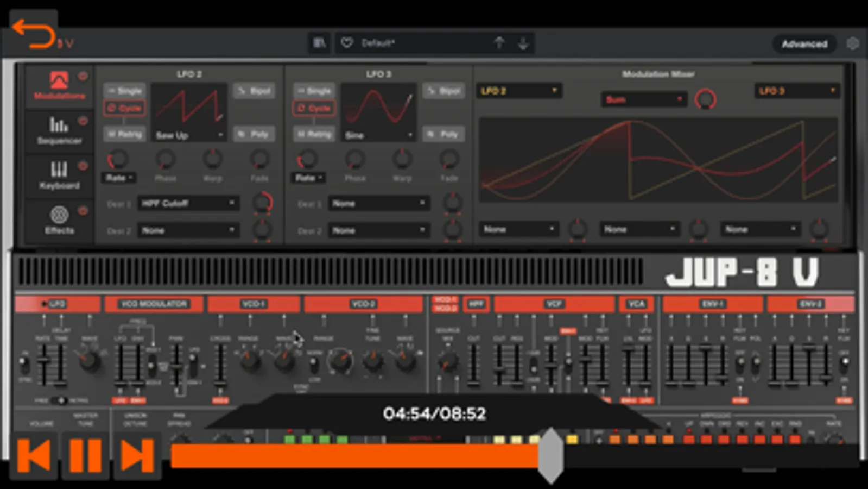
Task: Click the LFO section WAVE knob
Action: (x=89, y=360)
